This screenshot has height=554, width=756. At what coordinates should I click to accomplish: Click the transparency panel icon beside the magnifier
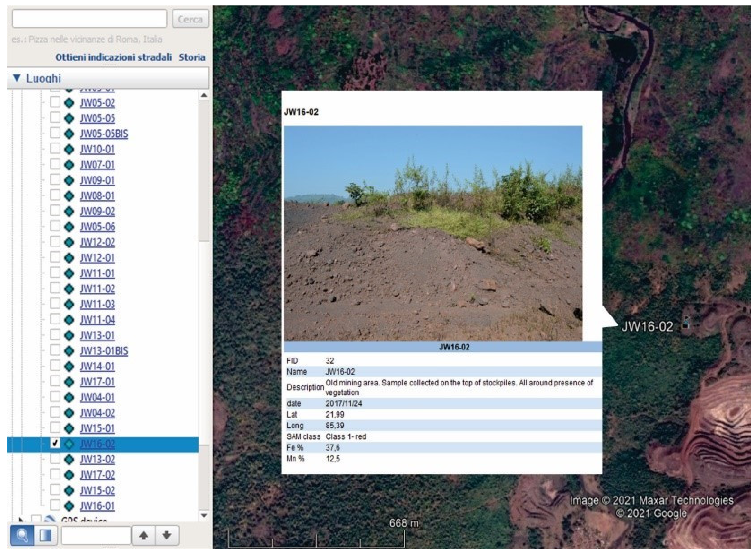click(45, 535)
